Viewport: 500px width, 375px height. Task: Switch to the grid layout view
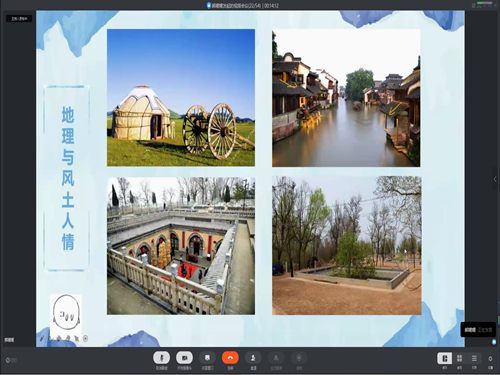coord(459,358)
